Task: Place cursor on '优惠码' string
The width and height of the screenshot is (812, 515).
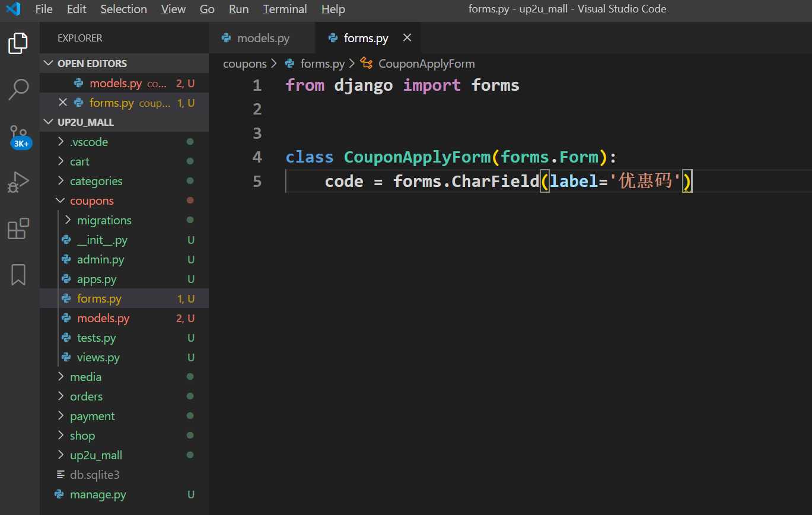Action: (645, 181)
